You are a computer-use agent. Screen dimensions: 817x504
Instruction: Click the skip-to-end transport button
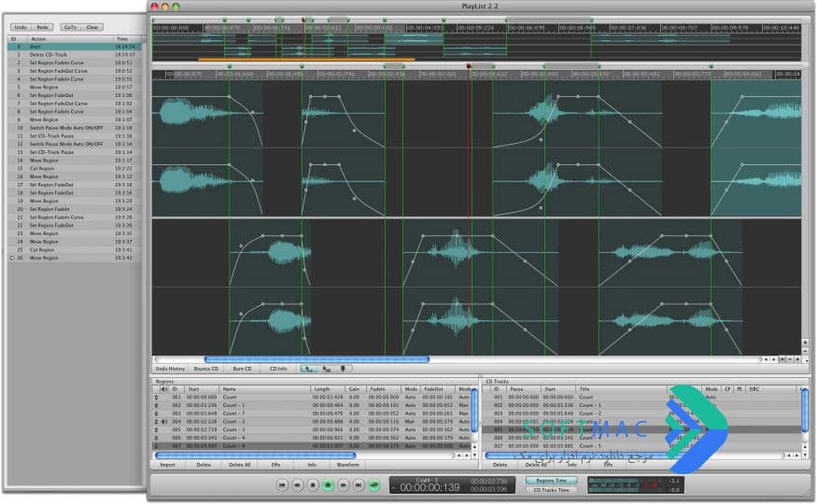(x=359, y=484)
